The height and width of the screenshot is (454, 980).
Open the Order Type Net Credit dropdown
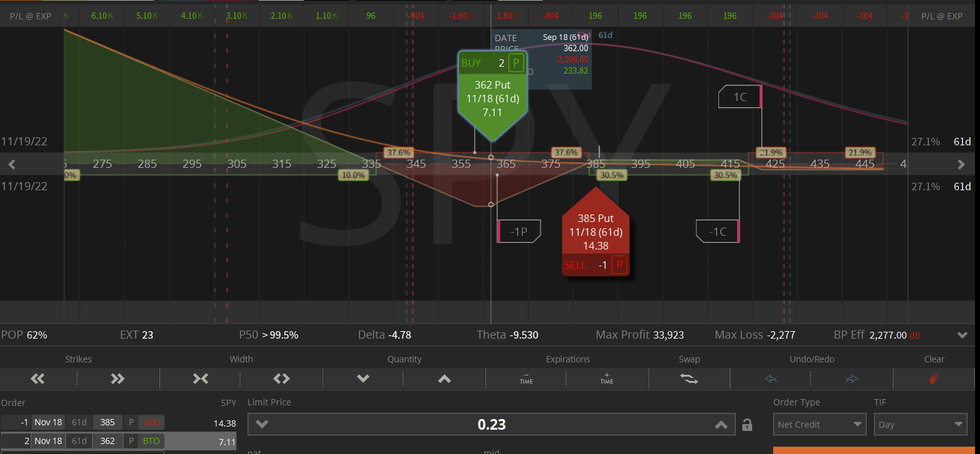[x=819, y=425]
